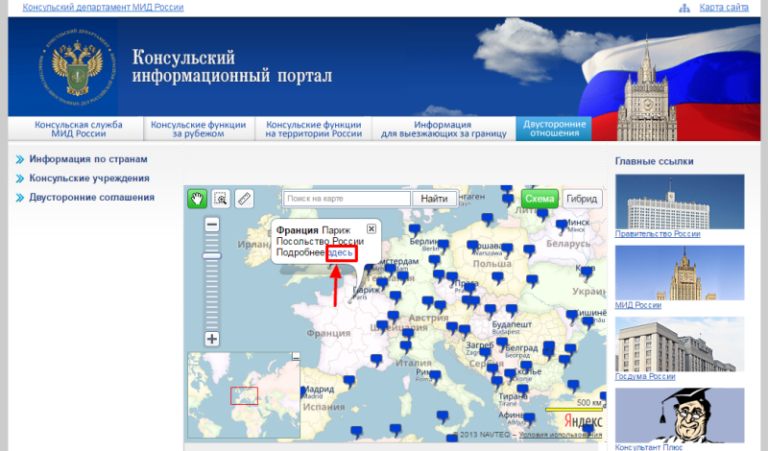Select the hand pan tool on map
The width and height of the screenshot is (768, 451).
coord(197,198)
